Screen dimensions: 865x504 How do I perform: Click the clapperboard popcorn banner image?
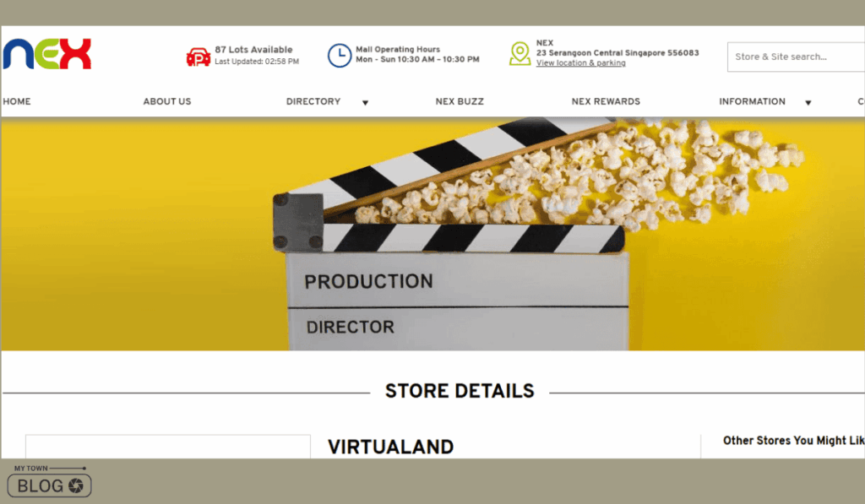tap(432, 234)
